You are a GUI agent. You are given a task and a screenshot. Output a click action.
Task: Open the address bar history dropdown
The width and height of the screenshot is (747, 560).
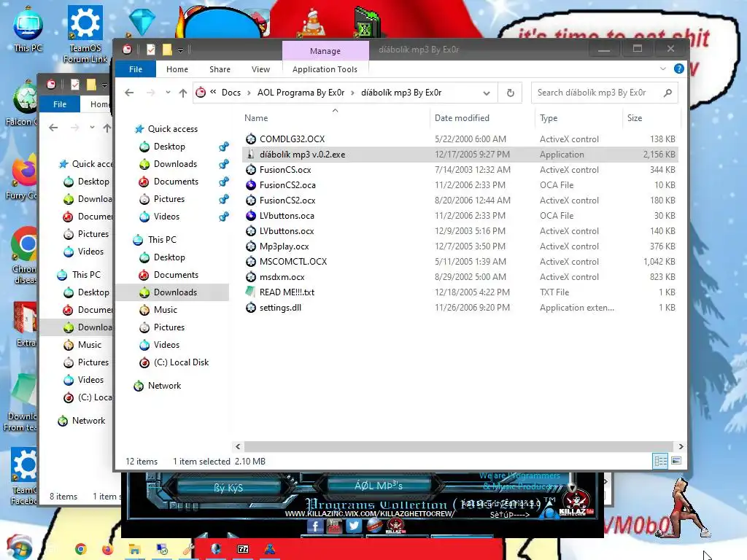[487, 93]
